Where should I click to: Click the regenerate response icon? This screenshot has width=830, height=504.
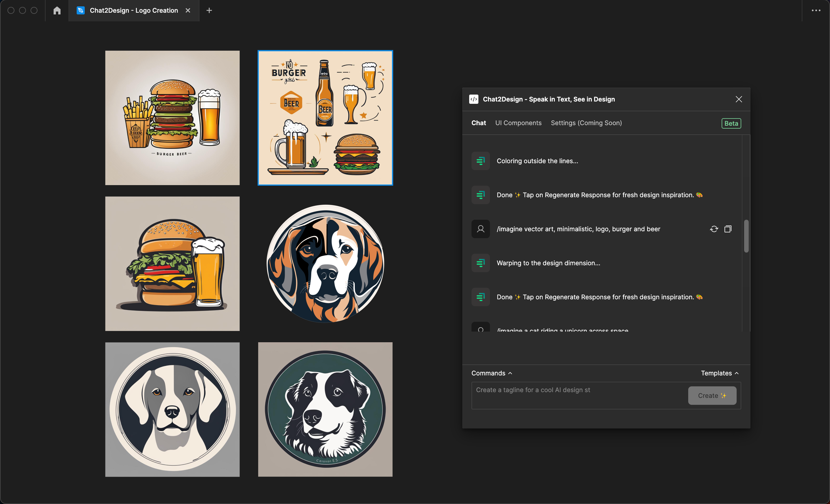tap(714, 229)
